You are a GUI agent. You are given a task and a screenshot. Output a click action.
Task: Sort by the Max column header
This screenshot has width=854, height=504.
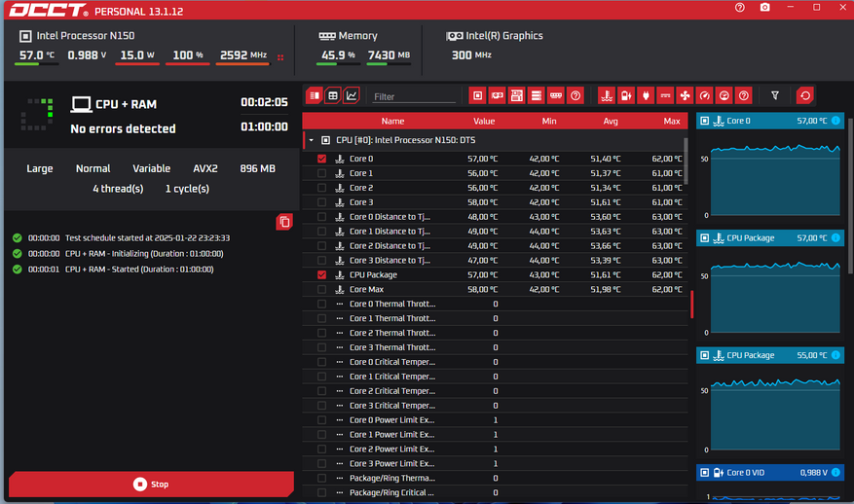click(x=672, y=122)
